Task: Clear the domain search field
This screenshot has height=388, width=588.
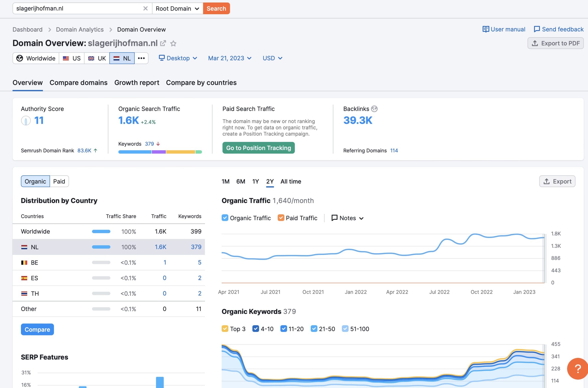Action: (145, 9)
